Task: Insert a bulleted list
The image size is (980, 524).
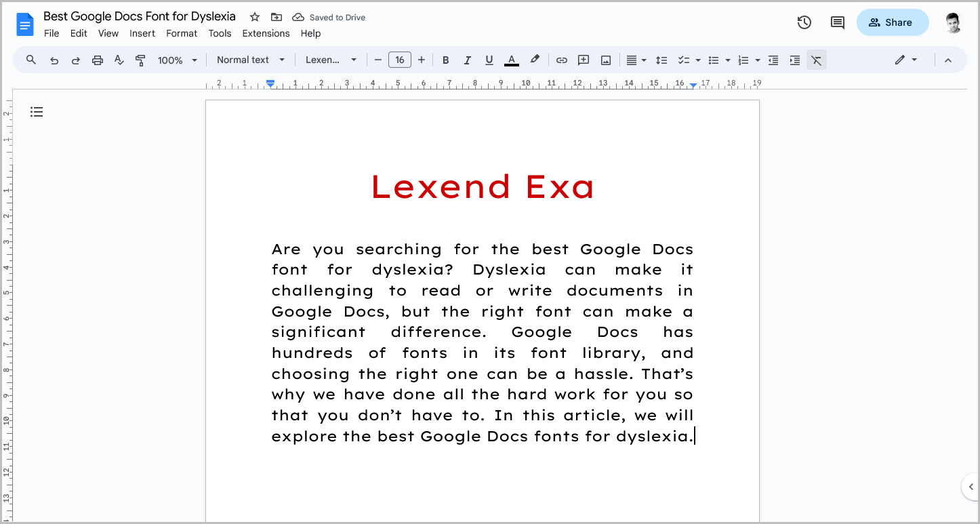Action: click(x=714, y=60)
